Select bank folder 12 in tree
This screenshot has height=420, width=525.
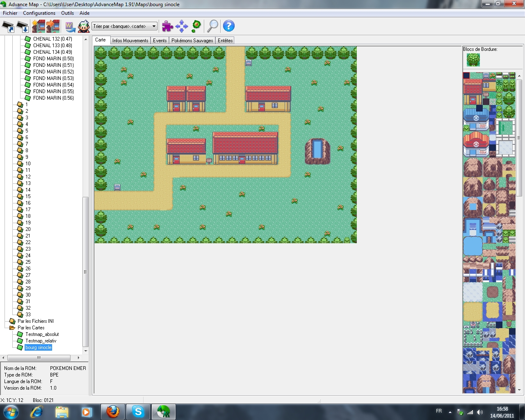click(x=28, y=177)
